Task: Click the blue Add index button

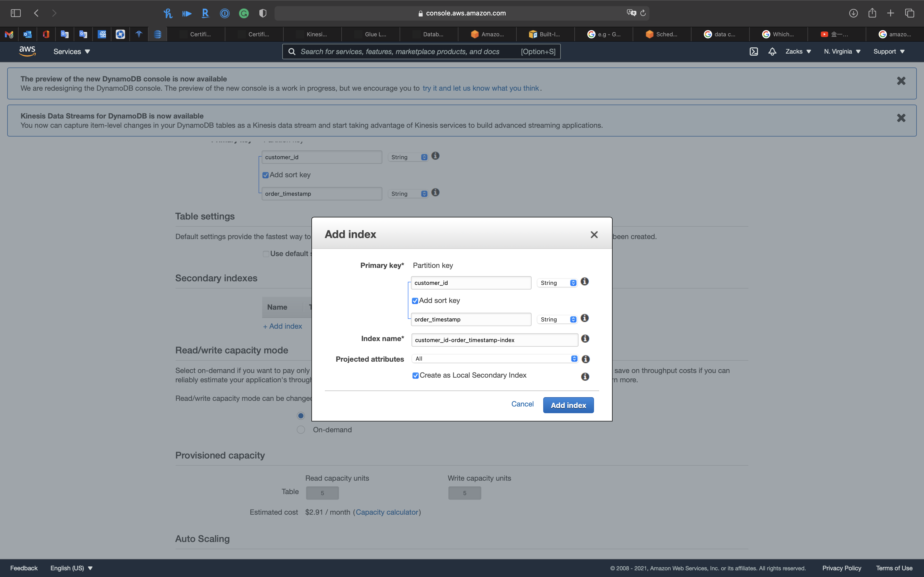Action: 568,405
